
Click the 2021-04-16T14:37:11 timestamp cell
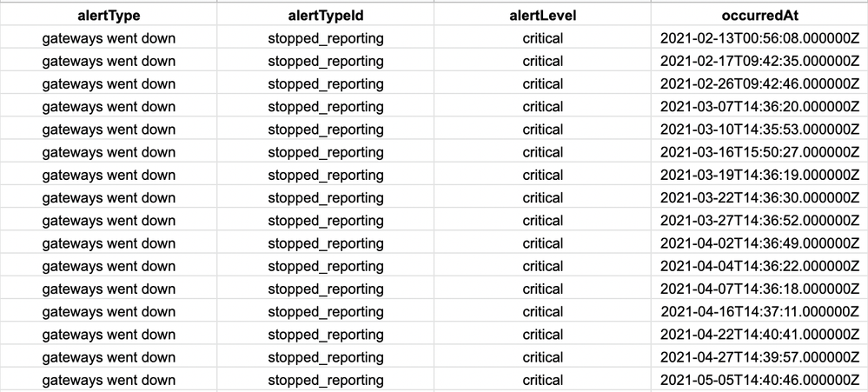pos(759,311)
